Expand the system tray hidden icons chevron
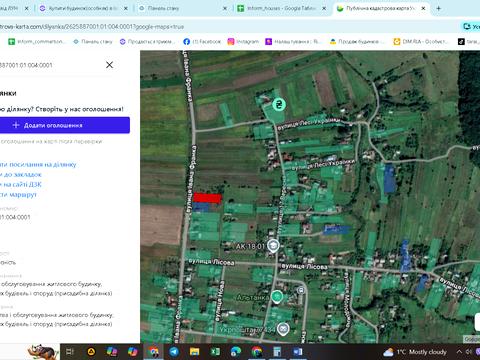480x360 pixels. (459, 352)
